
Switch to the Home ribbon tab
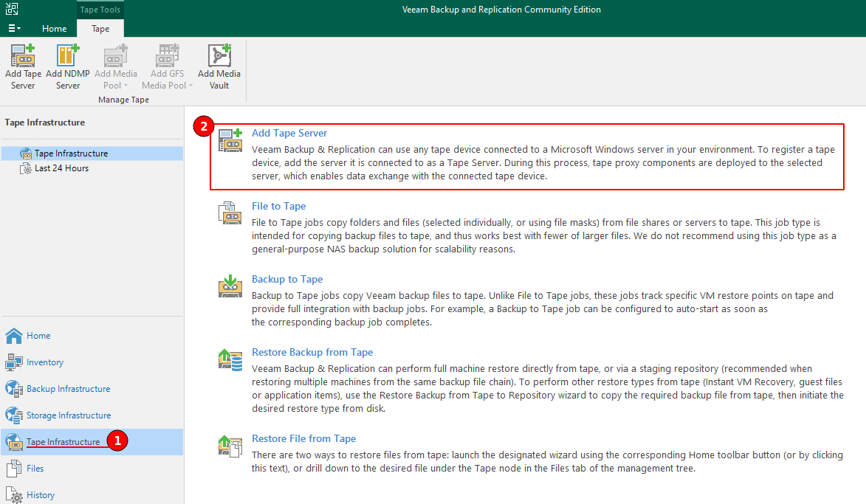tap(54, 29)
